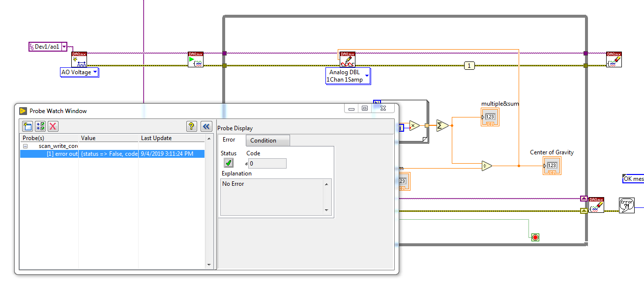This screenshot has height=289, width=644.
Task: Select the scan_write_cor probe row
Action: (x=112, y=146)
